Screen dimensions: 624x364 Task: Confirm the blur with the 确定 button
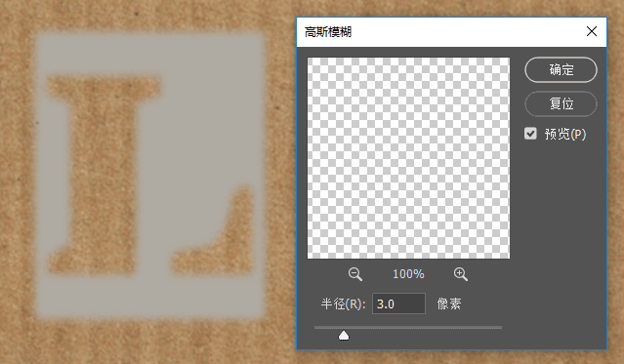(561, 70)
